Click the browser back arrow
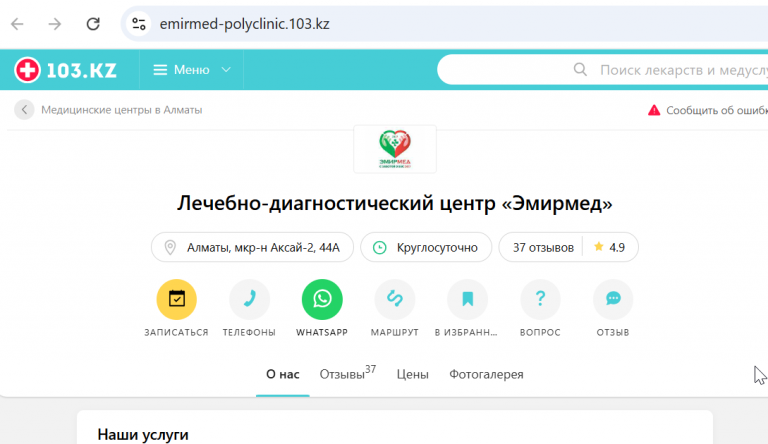Image resolution: width=768 pixels, height=444 pixels. [17, 24]
